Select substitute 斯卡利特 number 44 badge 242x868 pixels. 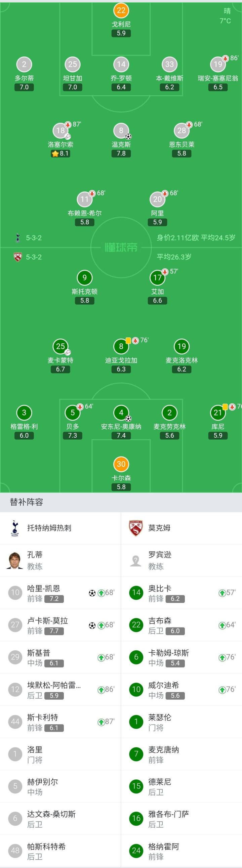[x=15, y=722]
